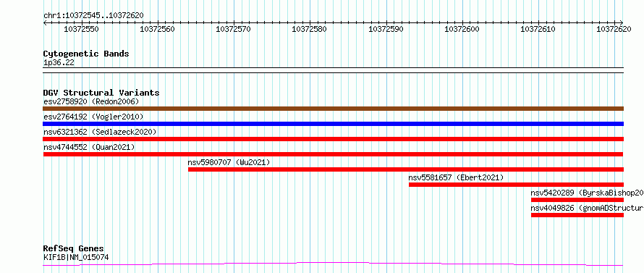This screenshot has width=644, height=273.
Task: Open the nsv6321362 (Sedlazeck2020) label
Action: coord(100,132)
